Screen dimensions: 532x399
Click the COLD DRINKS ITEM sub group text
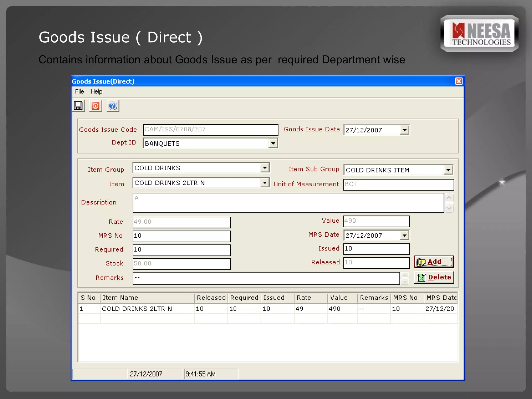377,170
